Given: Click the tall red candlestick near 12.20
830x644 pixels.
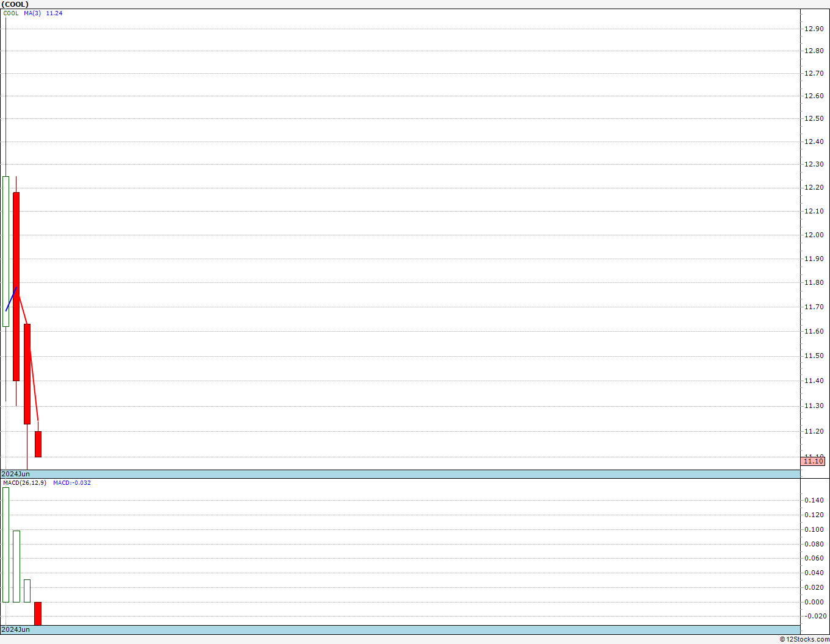Looking at the screenshot, I should coord(16,287).
